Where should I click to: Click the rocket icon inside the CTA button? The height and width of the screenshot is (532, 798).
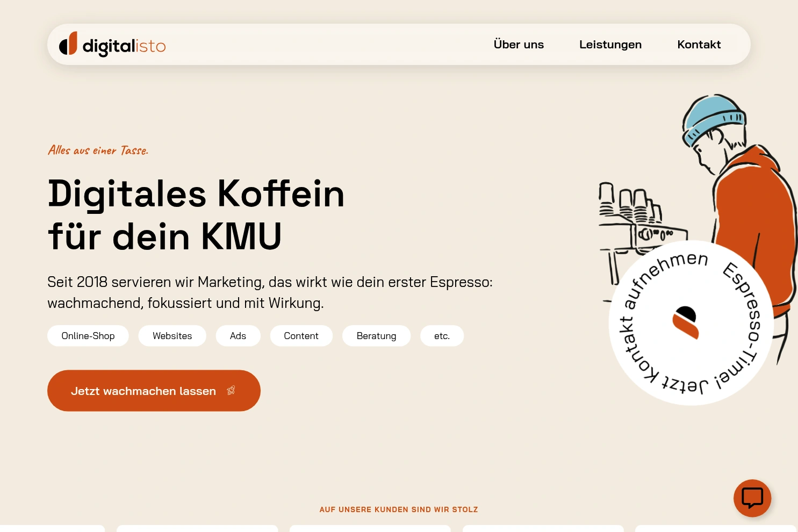(231, 390)
